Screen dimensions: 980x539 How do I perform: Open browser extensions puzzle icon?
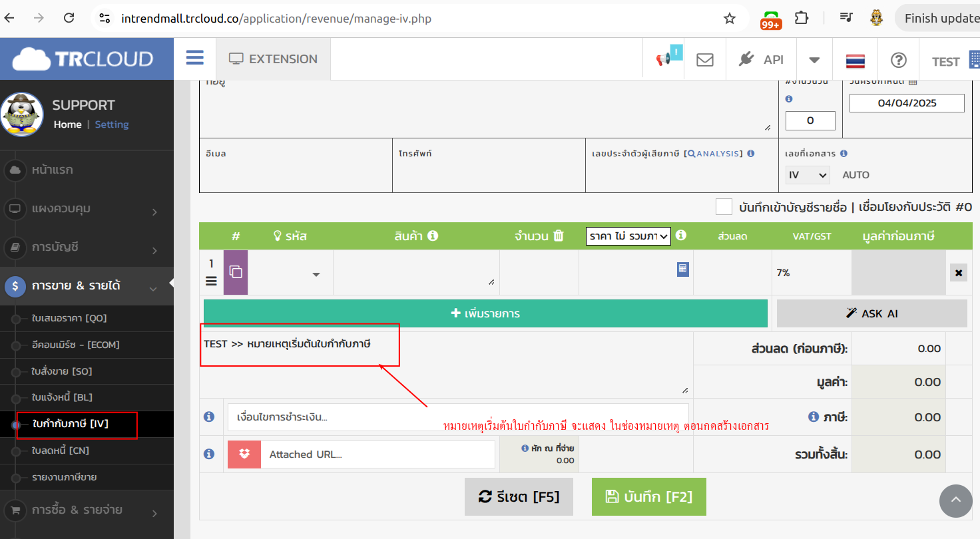coord(803,18)
